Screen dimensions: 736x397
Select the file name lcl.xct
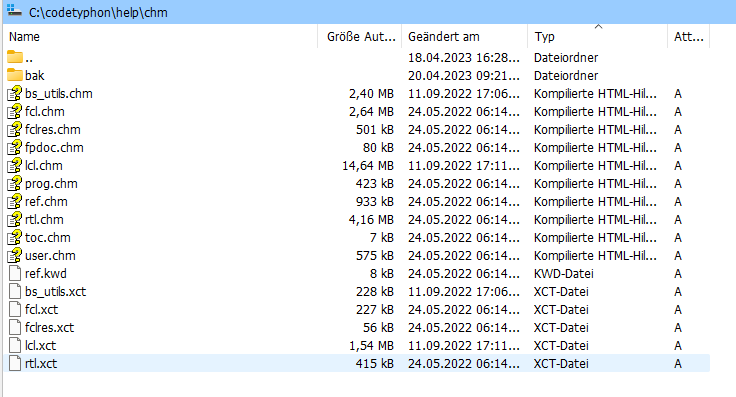pyautogui.click(x=40, y=345)
